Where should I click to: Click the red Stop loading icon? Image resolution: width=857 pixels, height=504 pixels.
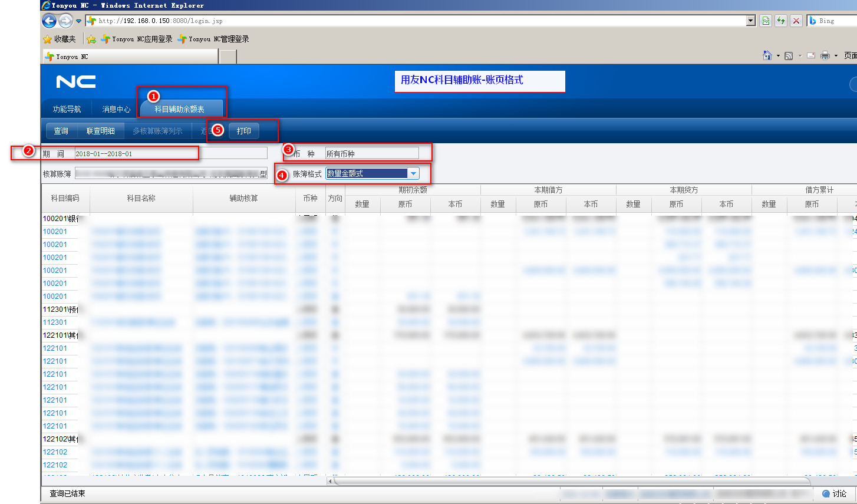pos(796,21)
